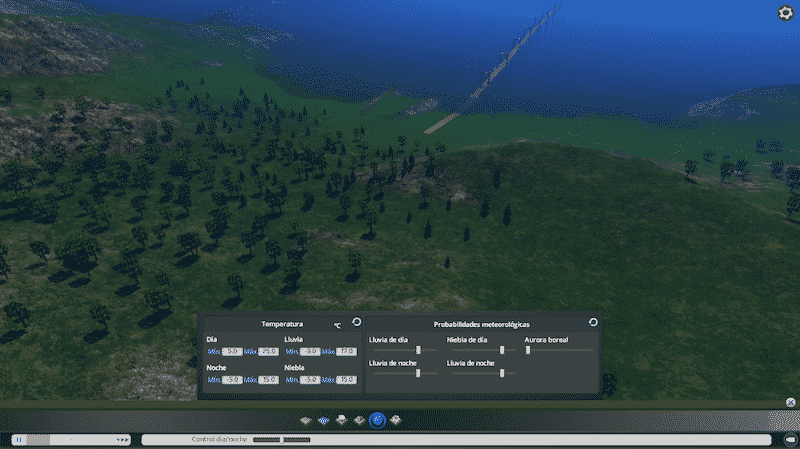Open the terrain theme tab icon
The width and height of the screenshot is (800, 449).
(306, 421)
